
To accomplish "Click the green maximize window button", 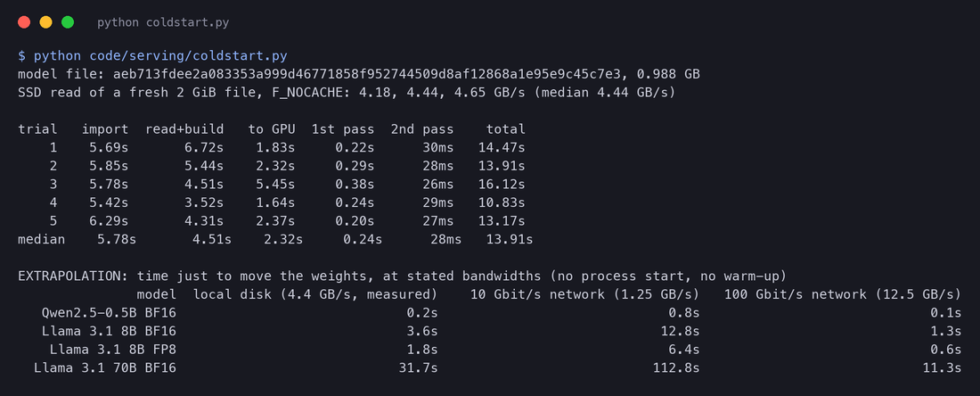I will click(68, 22).
